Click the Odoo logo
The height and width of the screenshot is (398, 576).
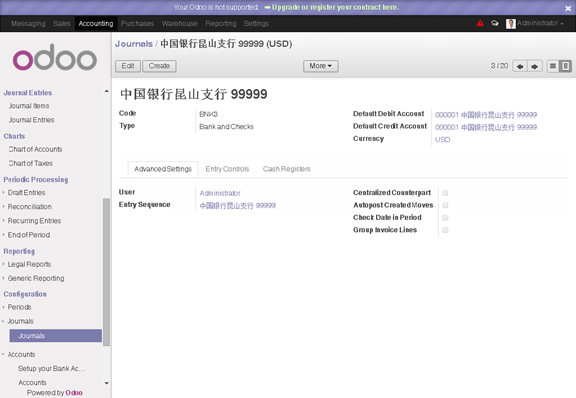coord(55,57)
